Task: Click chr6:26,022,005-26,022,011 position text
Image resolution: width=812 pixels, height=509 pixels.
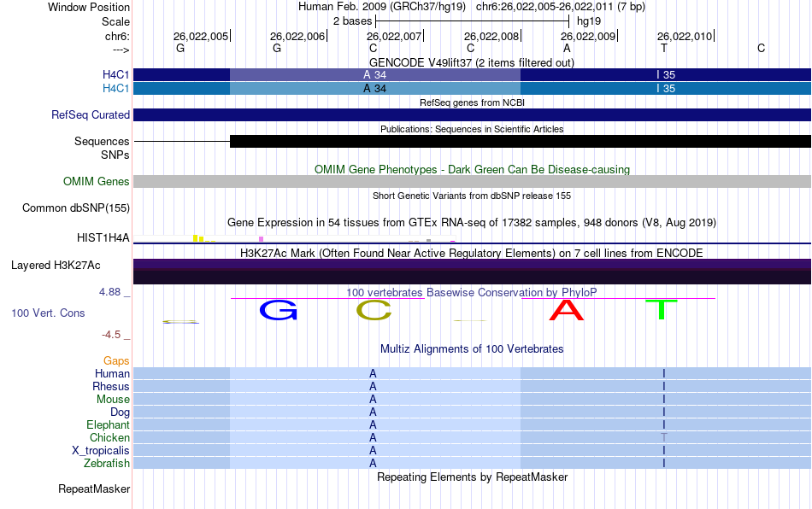Action: coord(561,7)
